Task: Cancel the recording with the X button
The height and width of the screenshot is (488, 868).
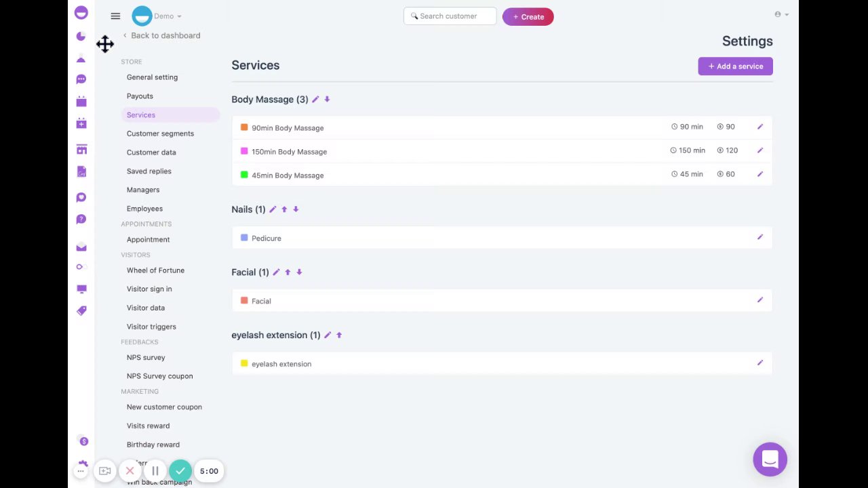Action: pos(130,471)
